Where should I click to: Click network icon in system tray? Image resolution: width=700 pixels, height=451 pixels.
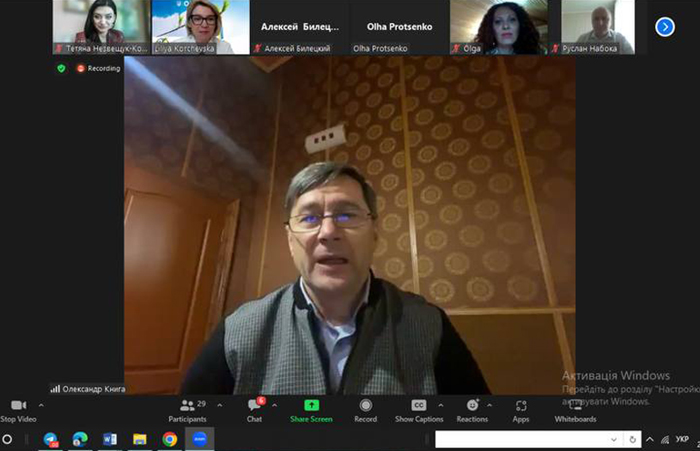665,440
